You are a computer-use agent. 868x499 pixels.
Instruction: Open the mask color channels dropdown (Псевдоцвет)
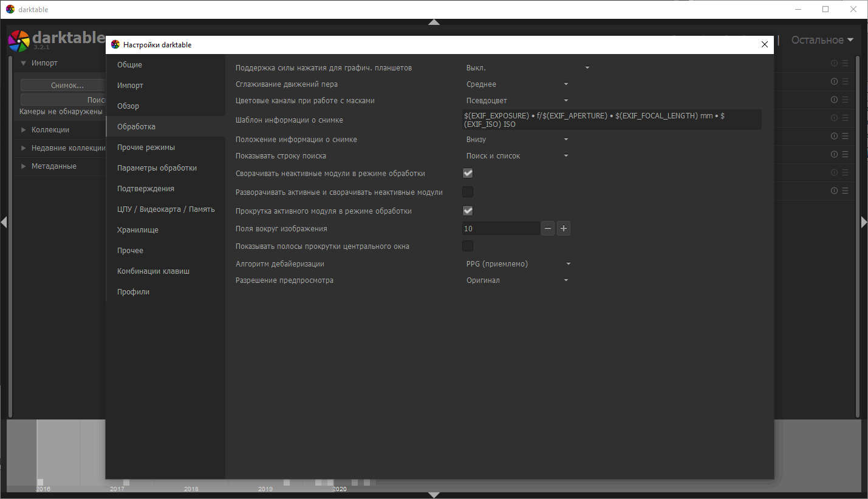517,100
